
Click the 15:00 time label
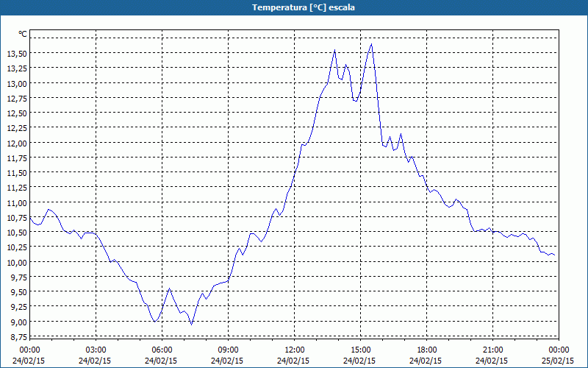360,350
